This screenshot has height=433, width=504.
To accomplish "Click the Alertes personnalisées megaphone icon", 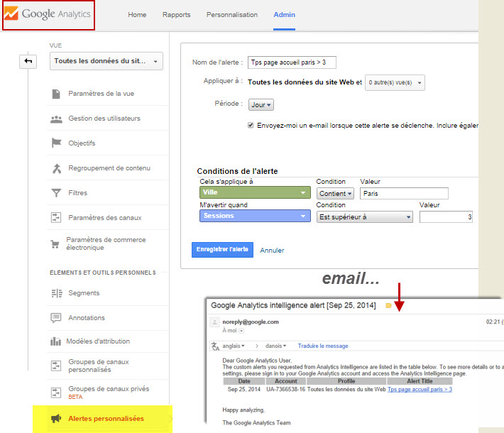I will point(56,419).
